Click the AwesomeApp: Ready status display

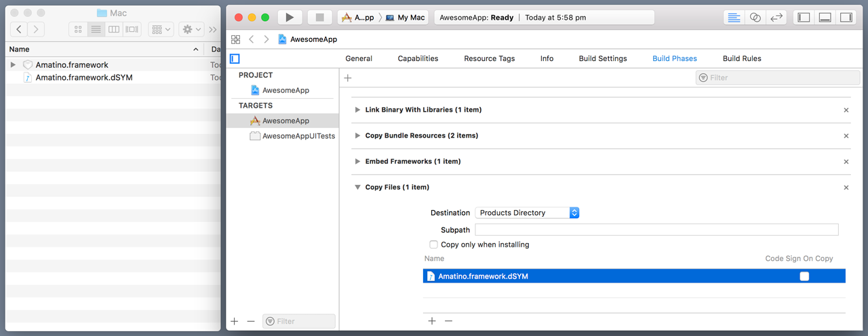tap(544, 18)
